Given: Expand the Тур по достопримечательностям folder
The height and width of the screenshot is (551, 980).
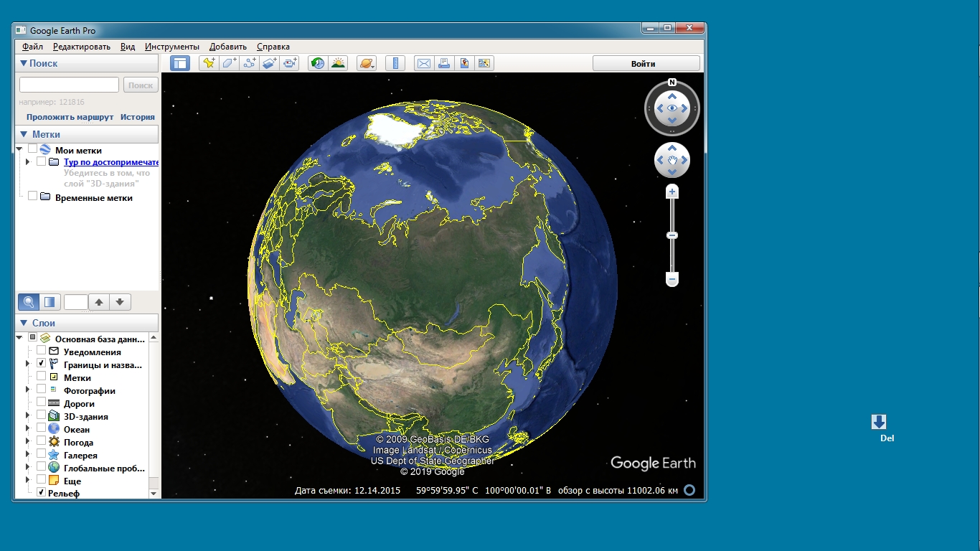Looking at the screenshot, I should [x=27, y=162].
